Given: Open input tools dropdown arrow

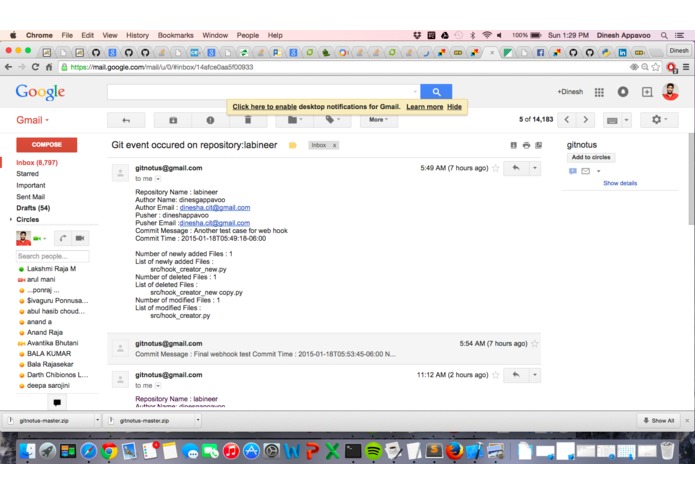Looking at the screenshot, I should coord(626,120).
